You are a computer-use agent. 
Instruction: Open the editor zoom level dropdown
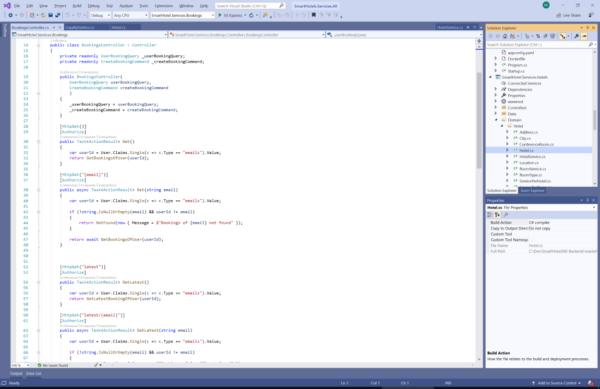(20, 365)
